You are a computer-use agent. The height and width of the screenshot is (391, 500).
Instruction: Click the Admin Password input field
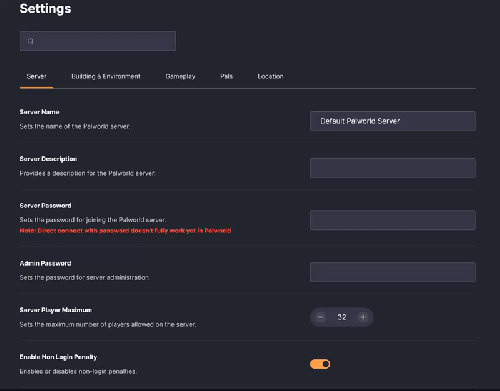click(x=393, y=272)
